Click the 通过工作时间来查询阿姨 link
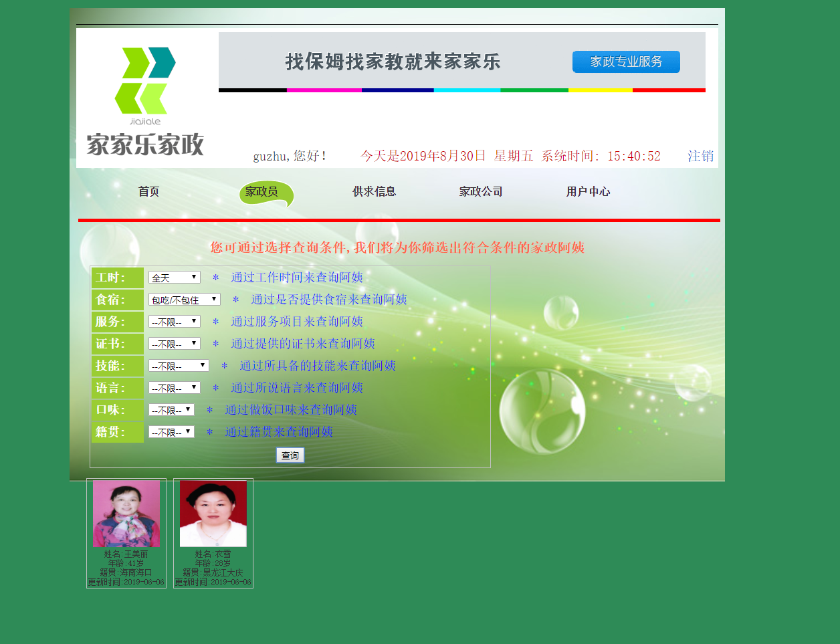 click(297, 277)
